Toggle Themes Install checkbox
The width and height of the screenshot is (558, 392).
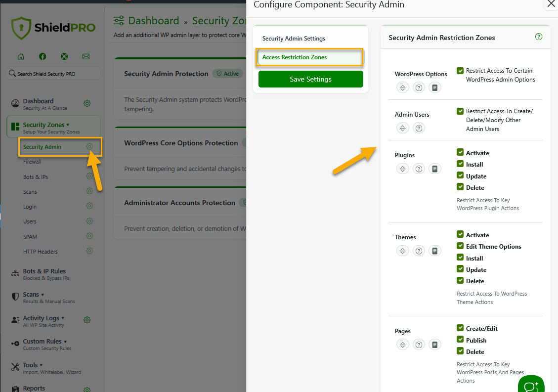(x=460, y=258)
